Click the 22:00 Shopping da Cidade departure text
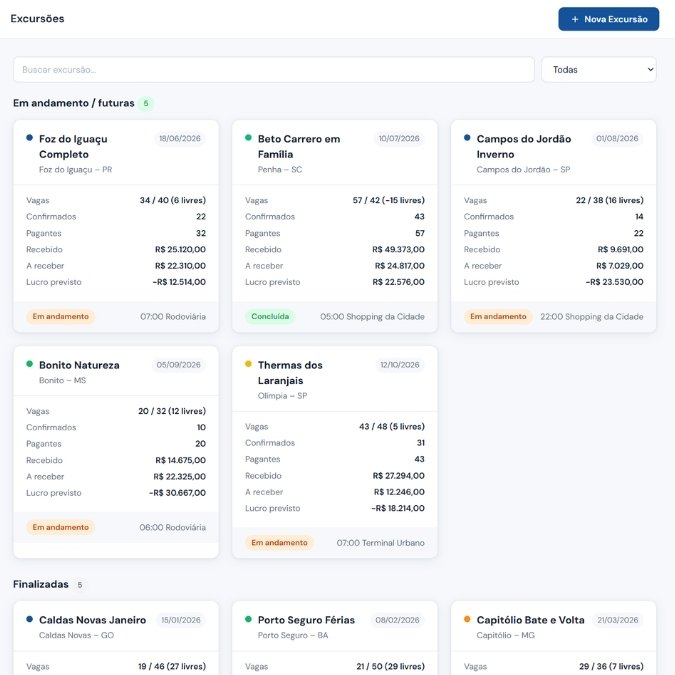The width and height of the screenshot is (675, 675). point(592,317)
